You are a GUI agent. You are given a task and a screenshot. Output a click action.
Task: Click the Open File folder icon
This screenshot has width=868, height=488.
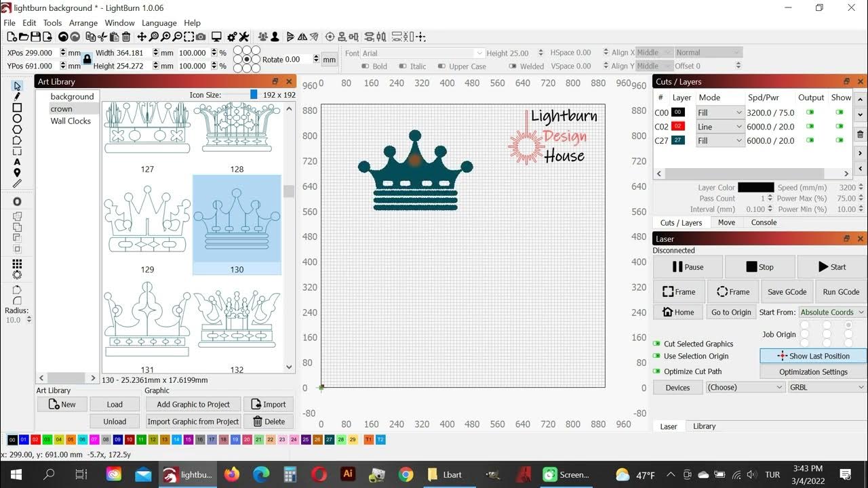coord(23,37)
